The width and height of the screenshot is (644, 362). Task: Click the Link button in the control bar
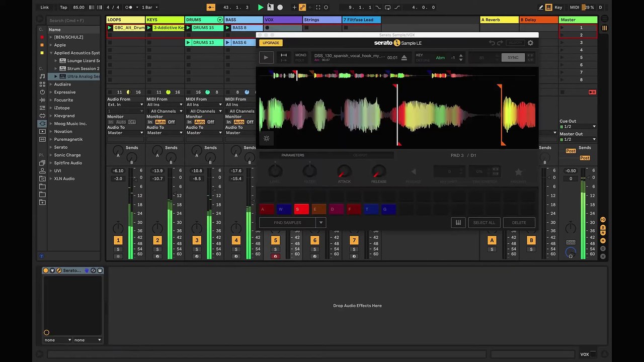tap(45, 8)
